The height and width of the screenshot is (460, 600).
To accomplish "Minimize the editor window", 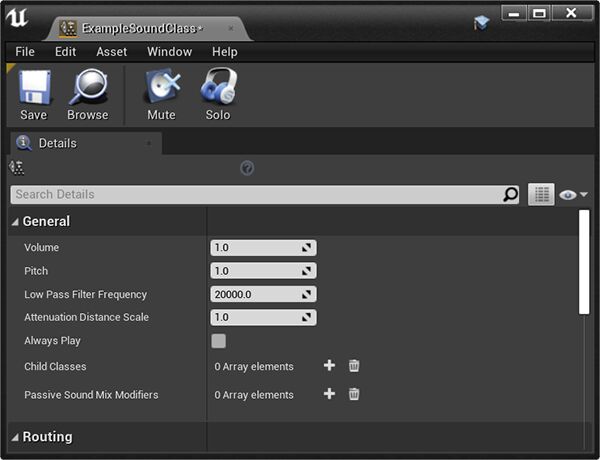I will 514,14.
